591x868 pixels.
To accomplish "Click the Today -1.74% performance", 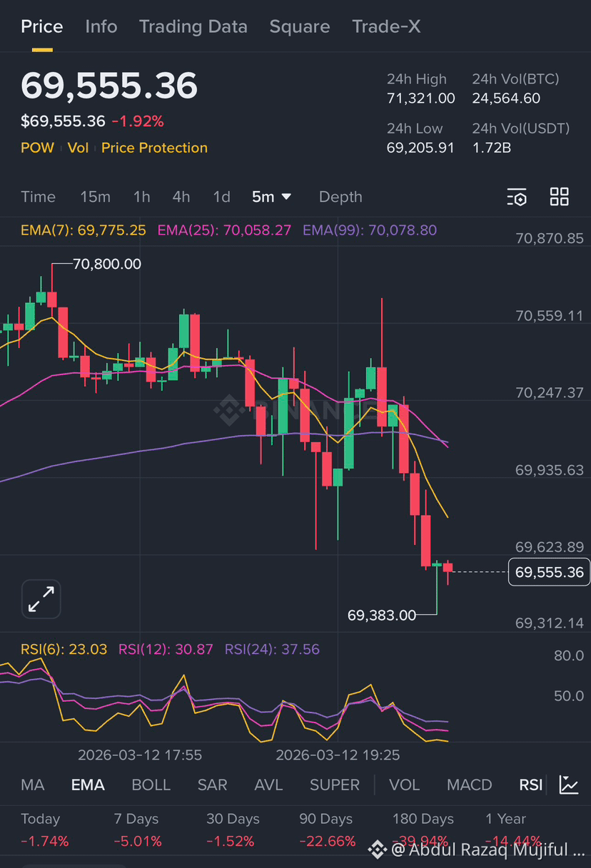I will coord(45,831).
